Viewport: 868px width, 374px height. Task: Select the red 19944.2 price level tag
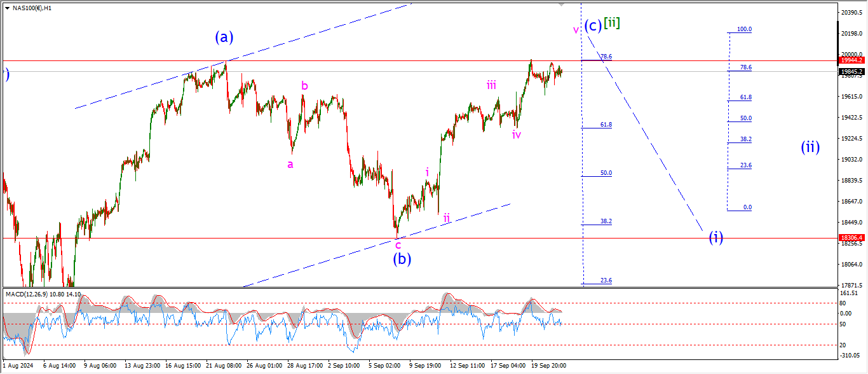850,60
